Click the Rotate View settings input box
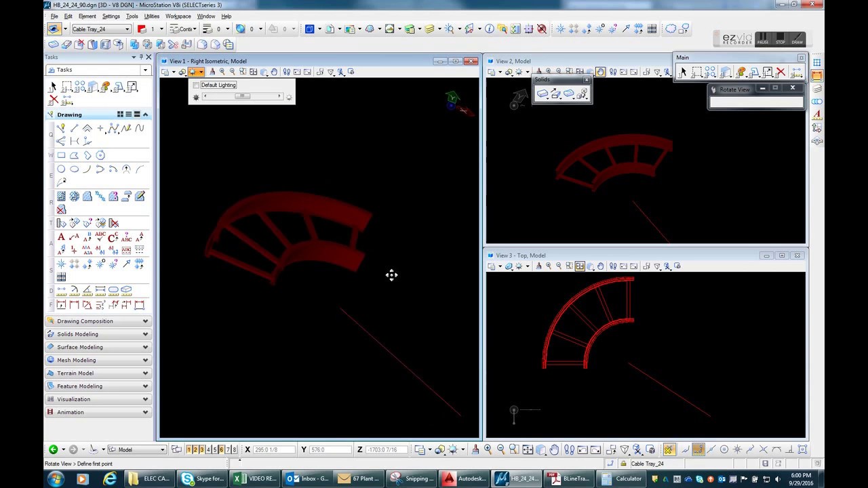The height and width of the screenshot is (488, 868). (x=756, y=102)
